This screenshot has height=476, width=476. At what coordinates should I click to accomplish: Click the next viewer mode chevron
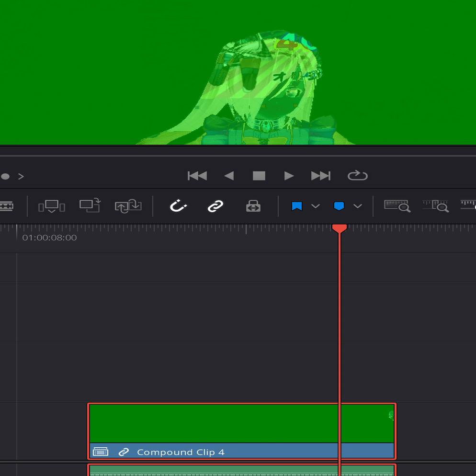[x=21, y=176]
